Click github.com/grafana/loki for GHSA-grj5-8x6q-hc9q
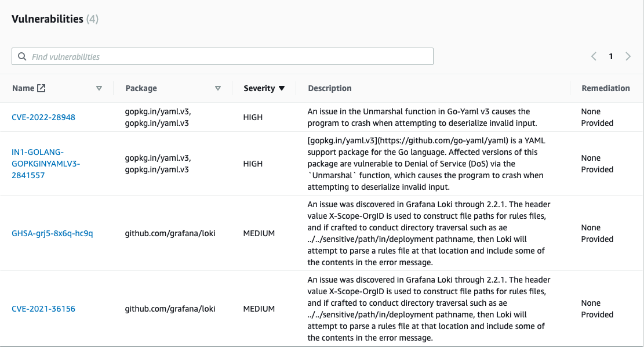The image size is (644, 347). tap(170, 233)
